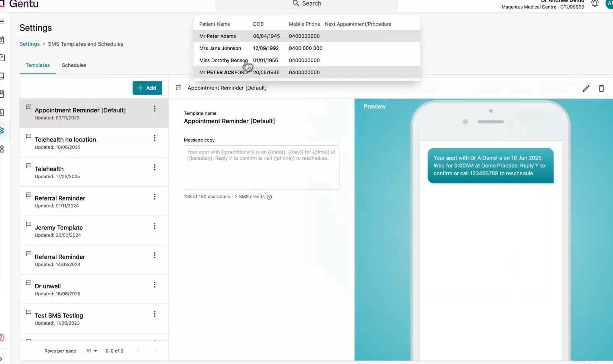
Task: Open Referral Reminder updated 14/03/2024
Action: [x=94, y=260]
